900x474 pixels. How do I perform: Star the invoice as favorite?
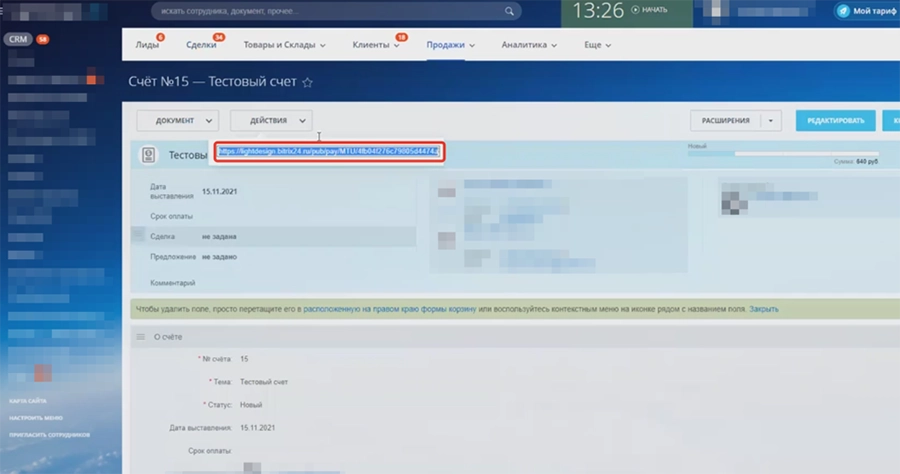tap(308, 82)
